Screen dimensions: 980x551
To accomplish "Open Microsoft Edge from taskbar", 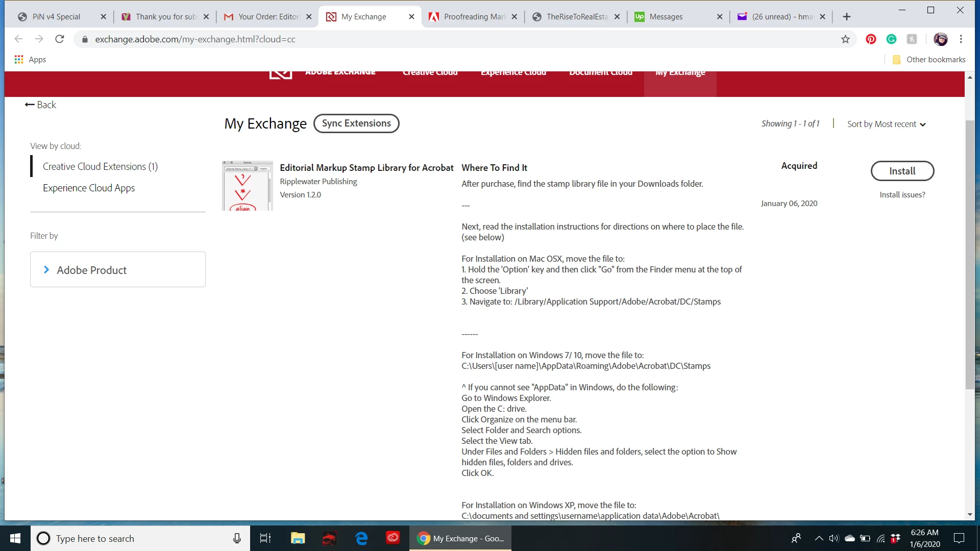I will (361, 538).
